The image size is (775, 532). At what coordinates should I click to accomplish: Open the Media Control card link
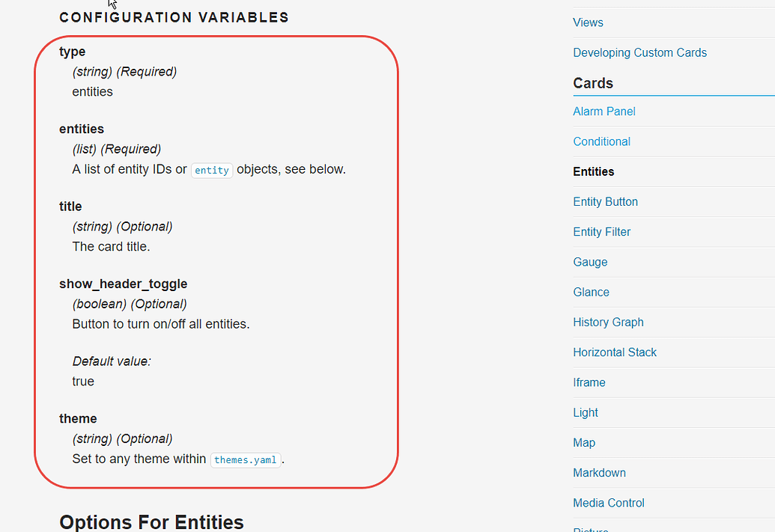click(608, 503)
